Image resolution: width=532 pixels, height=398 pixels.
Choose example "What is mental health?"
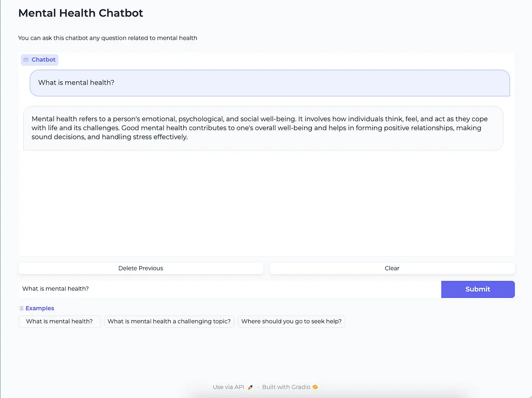(x=59, y=322)
